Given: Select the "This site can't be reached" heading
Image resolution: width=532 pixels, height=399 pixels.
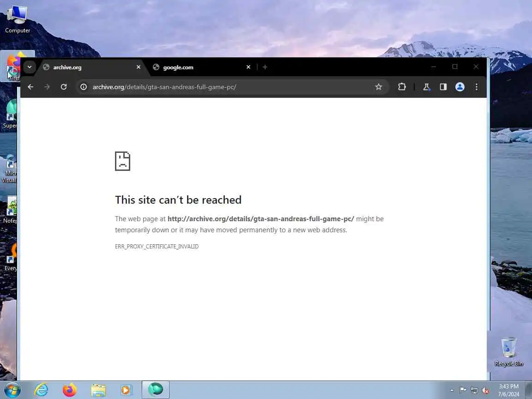Looking at the screenshot, I should point(178,200).
